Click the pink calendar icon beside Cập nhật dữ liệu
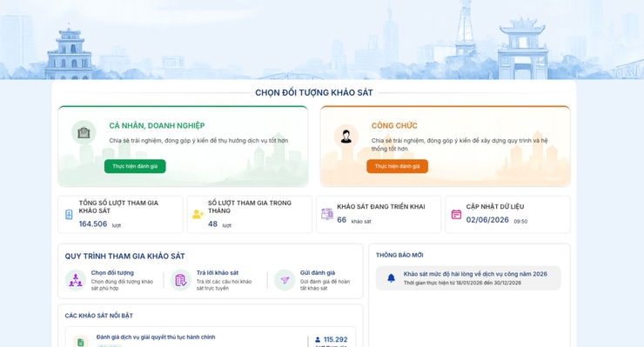The height and width of the screenshot is (347, 644). [456, 214]
